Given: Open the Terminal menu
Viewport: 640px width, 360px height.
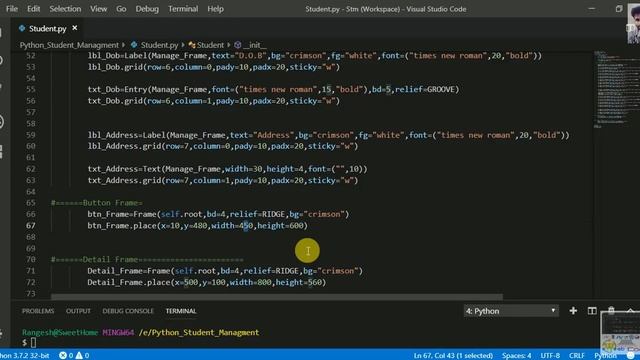Looking at the screenshot, I should (183, 9).
